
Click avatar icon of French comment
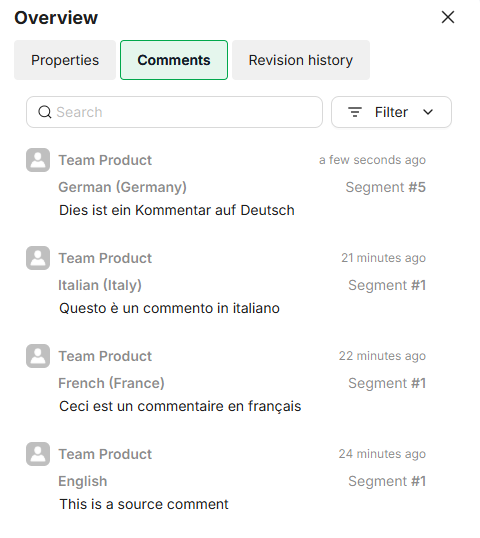38,356
